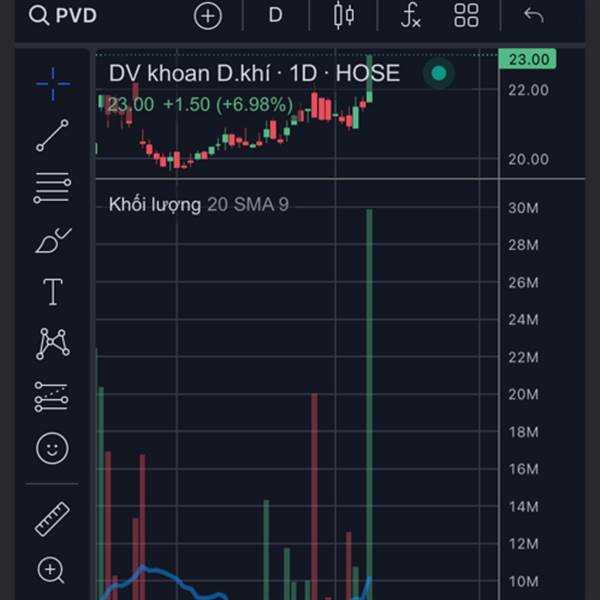Select the long position forecast tool
Image resolution: width=600 pixels, height=600 pixels.
pos(52,397)
